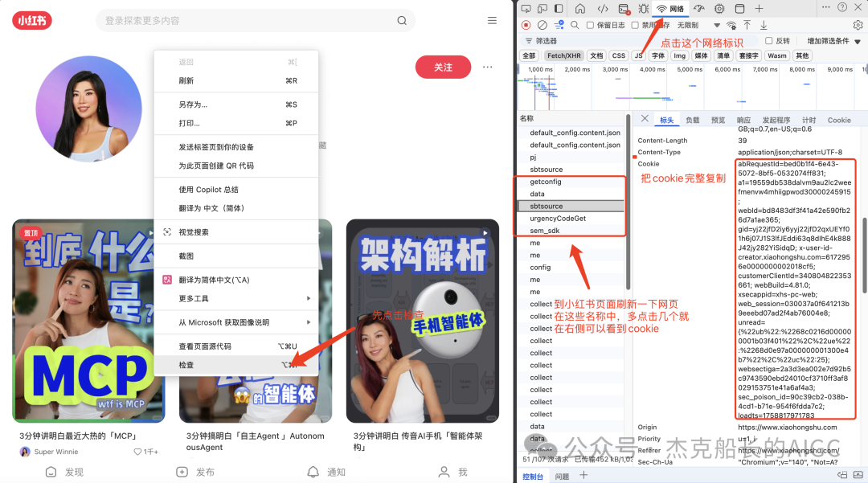Open the three-dot more options near 关注
The height and width of the screenshot is (483, 868).
pyautogui.click(x=487, y=67)
